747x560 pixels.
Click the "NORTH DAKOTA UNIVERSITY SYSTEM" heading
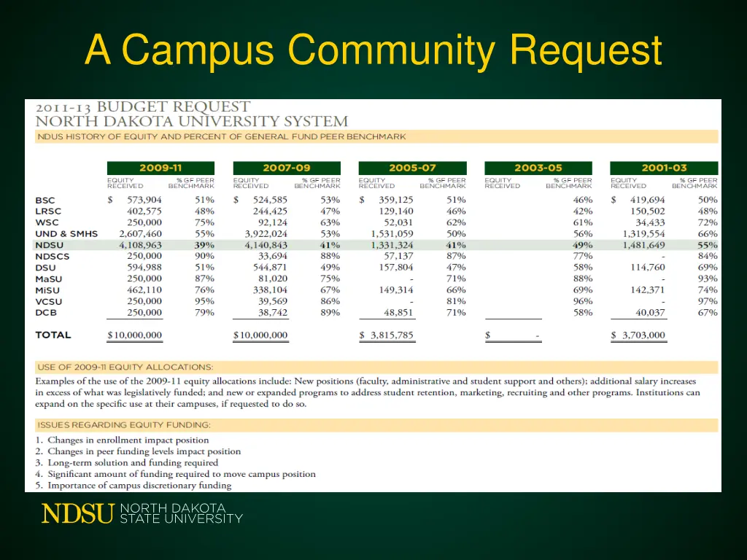click(192, 122)
